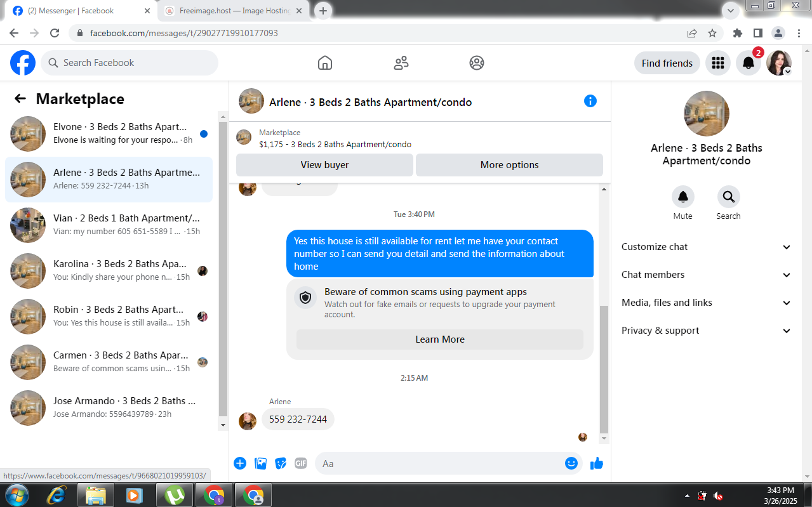Open the Facebook logo home link
This screenshot has height=507, width=812.
click(x=23, y=63)
